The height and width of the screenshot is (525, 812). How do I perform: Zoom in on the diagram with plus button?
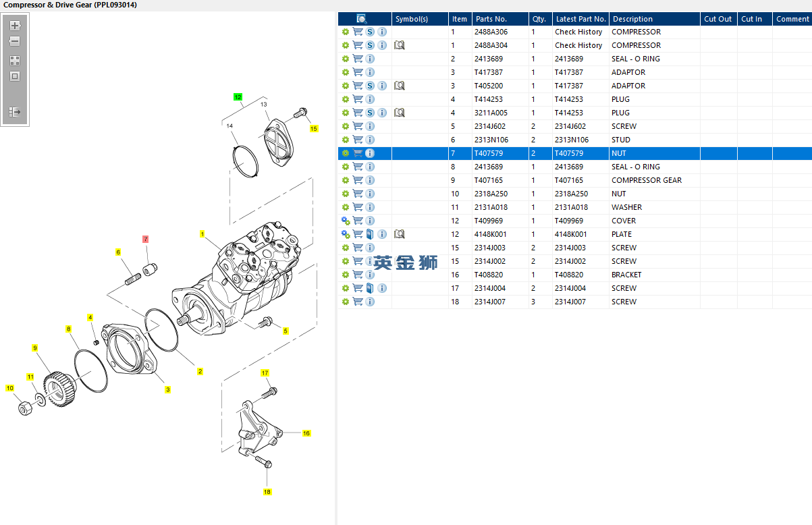point(15,26)
